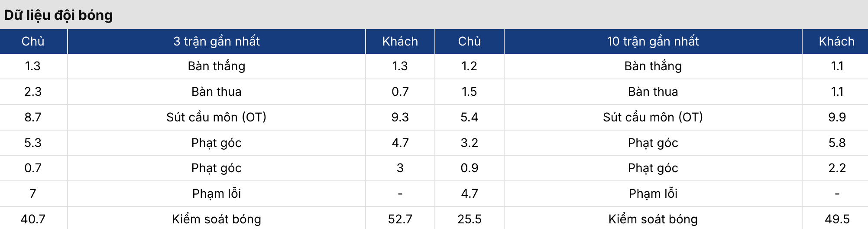Select the 25.5 possession value

click(x=469, y=219)
